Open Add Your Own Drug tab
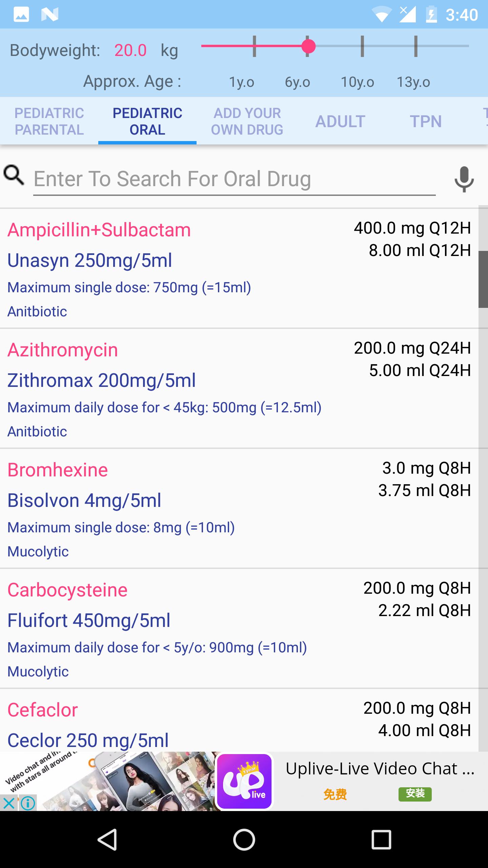 (x=247, y=121)
